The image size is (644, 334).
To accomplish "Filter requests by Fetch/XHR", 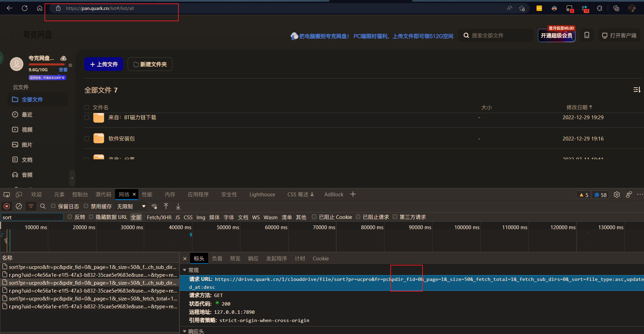I will 159,217.
